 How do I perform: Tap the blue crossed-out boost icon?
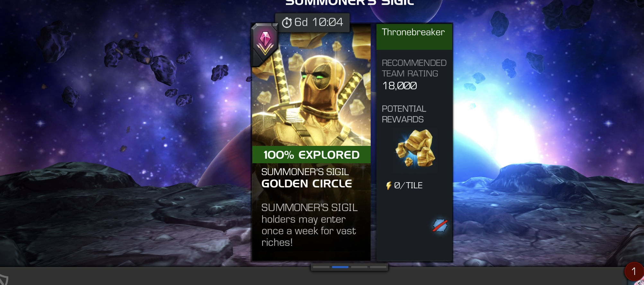440,226
